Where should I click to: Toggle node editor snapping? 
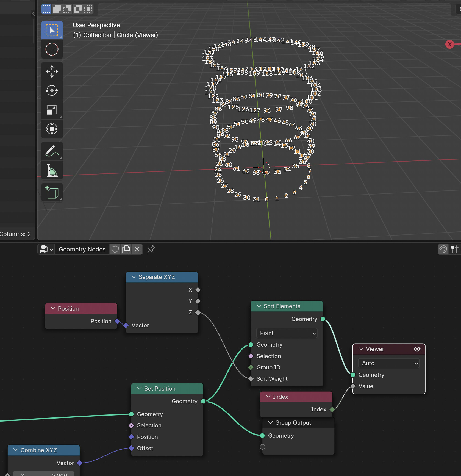[x=443, y=249]
